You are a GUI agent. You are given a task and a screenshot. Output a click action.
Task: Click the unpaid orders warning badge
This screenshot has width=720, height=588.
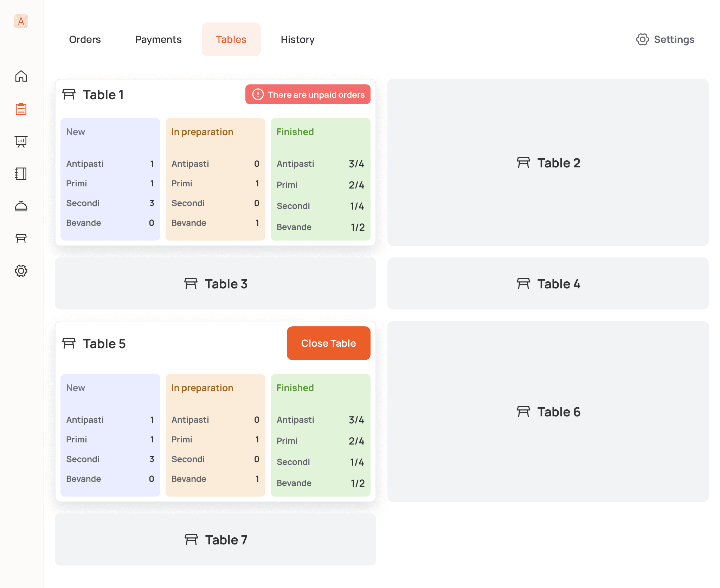pos(308,94)
